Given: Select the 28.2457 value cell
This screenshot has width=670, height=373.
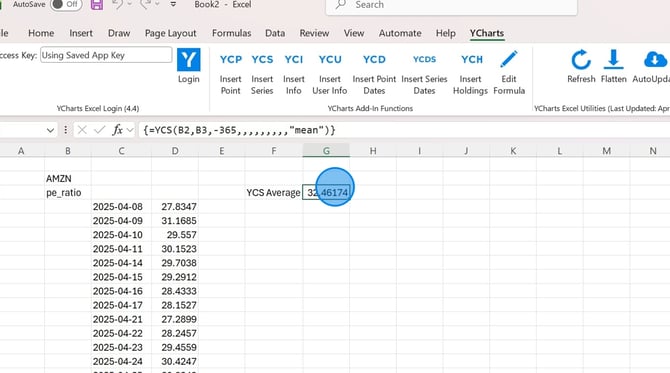Looking at the screenshot, I should click(175, 333).
